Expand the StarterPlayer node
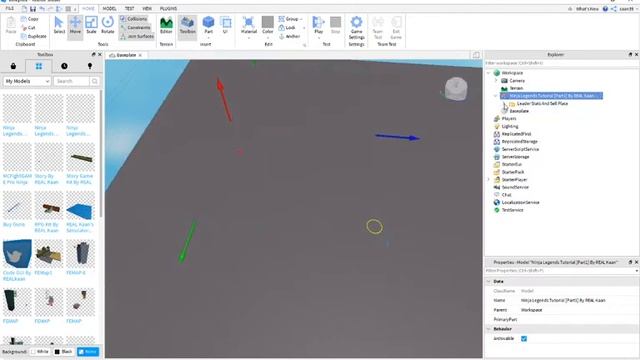 click(488, 180)
